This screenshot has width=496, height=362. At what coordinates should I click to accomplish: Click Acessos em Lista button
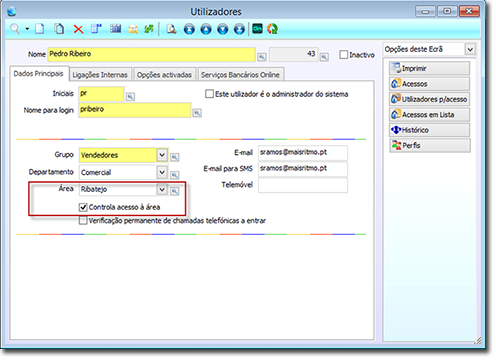point(429,114)
